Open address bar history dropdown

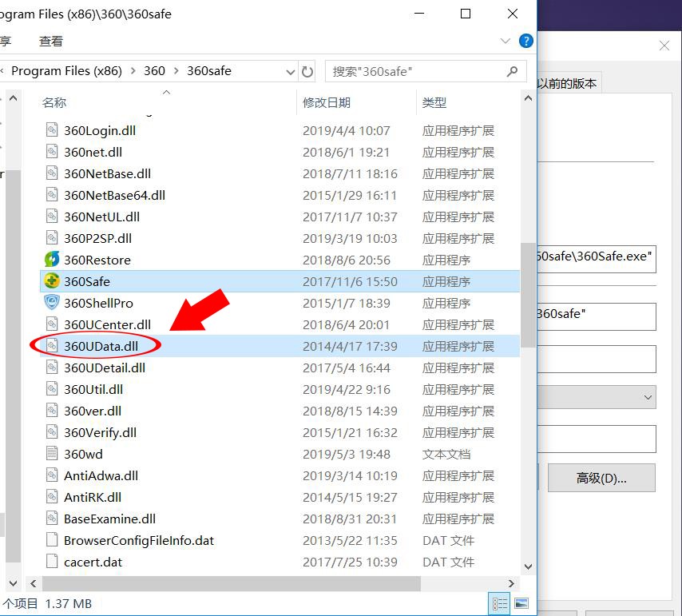pos(291,71)
